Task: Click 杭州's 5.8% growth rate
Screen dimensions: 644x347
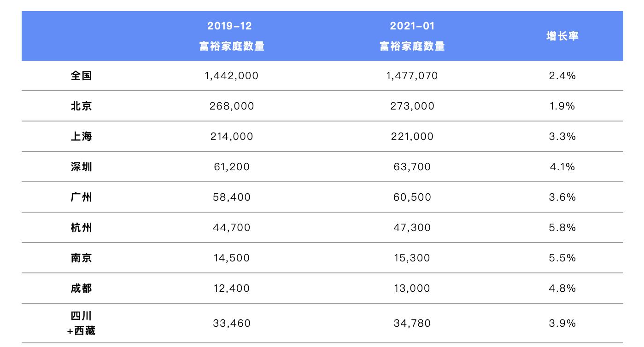Action: (562, 227)
